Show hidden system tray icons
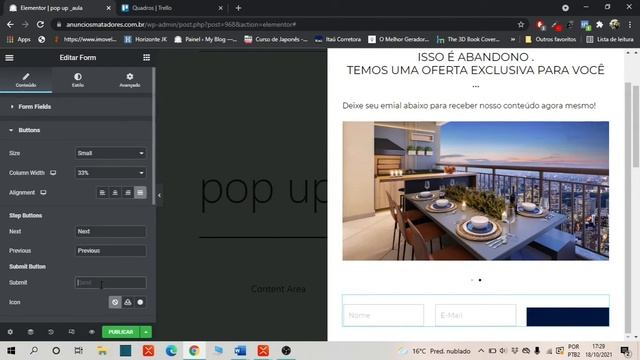This screenshot has height=360, width=640. pos(481,351)
